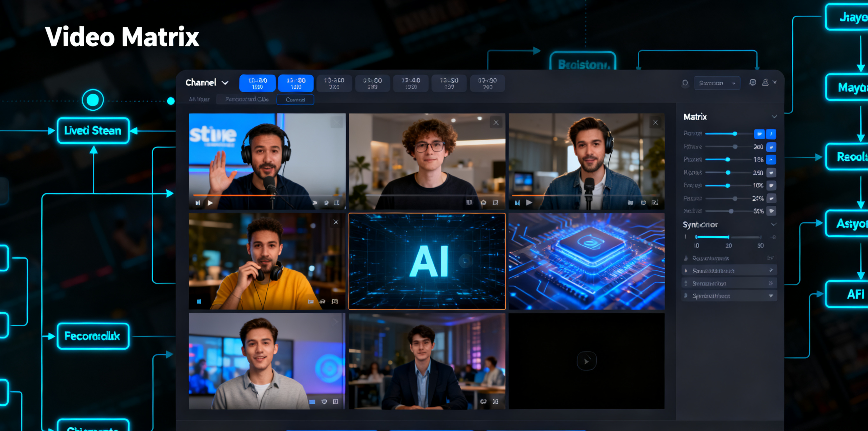868x431 pixels.
Task: Click the user profile icon in top bar
Action: pyautogui.click(x=765, y=83)
